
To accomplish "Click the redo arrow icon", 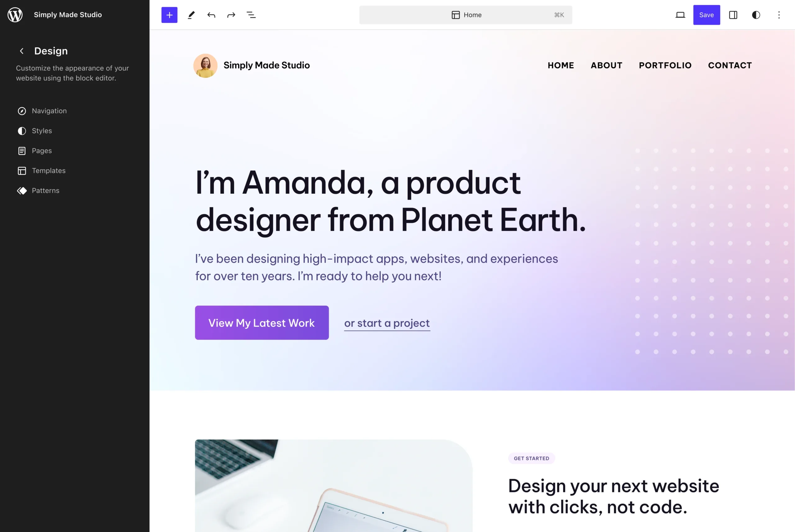I will tap(230, 15).
